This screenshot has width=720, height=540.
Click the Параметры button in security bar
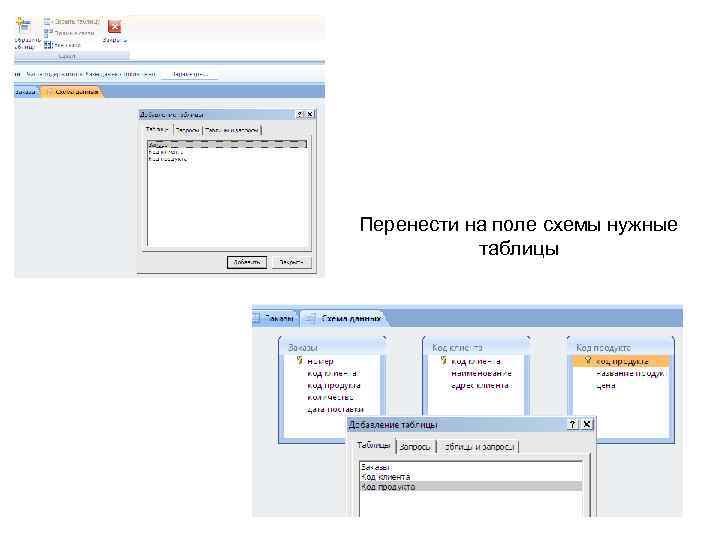(x=190, y=74)
